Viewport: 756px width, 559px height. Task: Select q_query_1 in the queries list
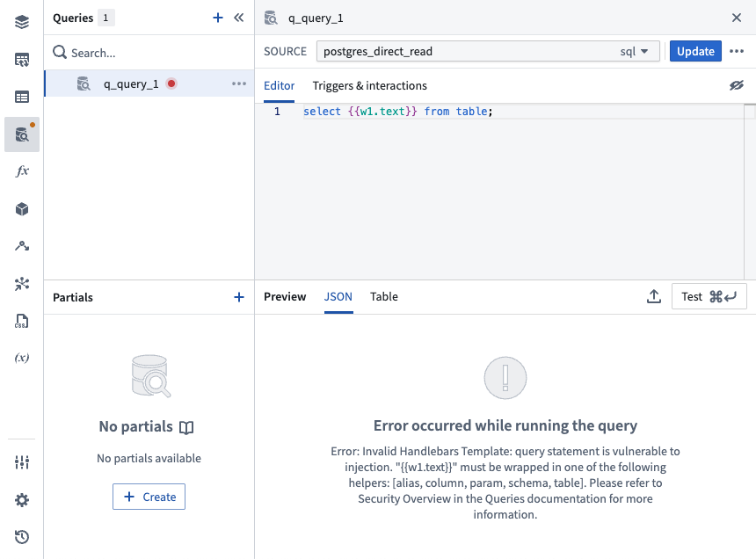click(x=149, y=83)
